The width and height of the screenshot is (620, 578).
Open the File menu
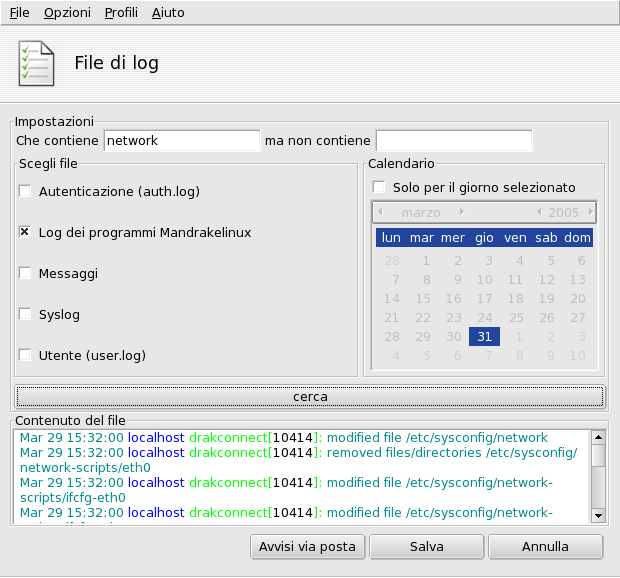[x=19, y=13]
